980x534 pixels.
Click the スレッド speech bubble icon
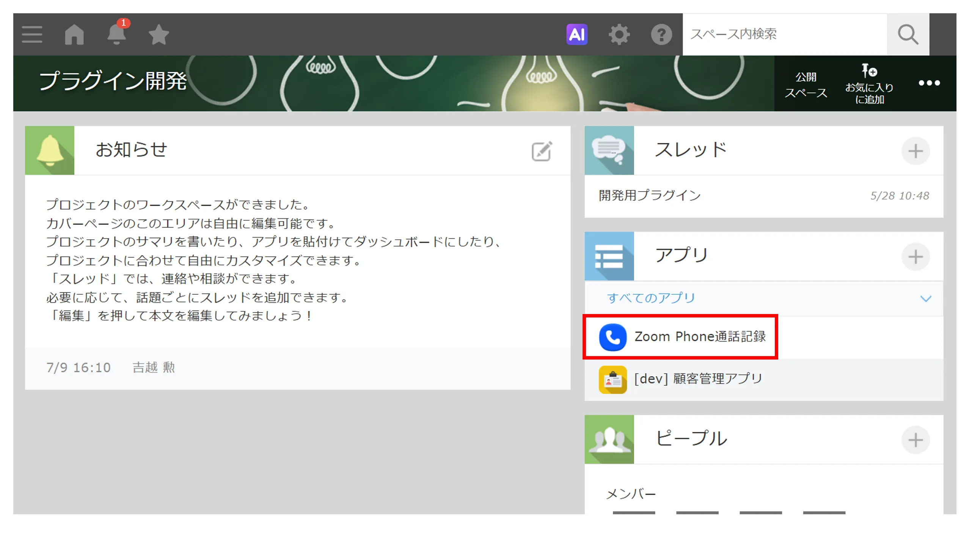coord(609,151)
